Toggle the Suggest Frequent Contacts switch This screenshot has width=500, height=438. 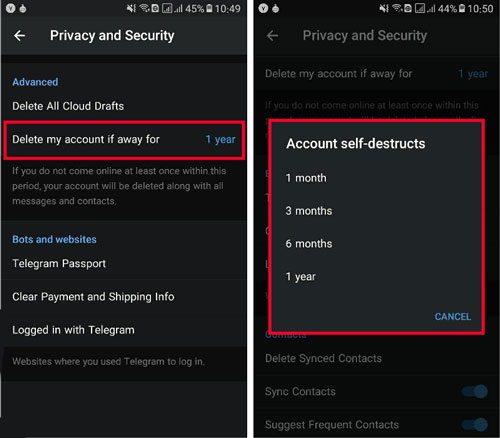pos(476,424)
